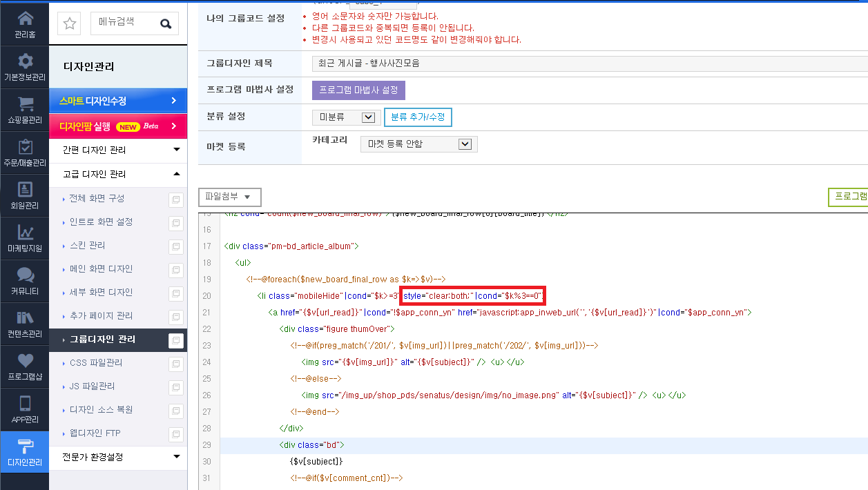Open 쇼핑몰관리 cart icon
The width and height of the screenshot is (868, 490).
point(25,104)
